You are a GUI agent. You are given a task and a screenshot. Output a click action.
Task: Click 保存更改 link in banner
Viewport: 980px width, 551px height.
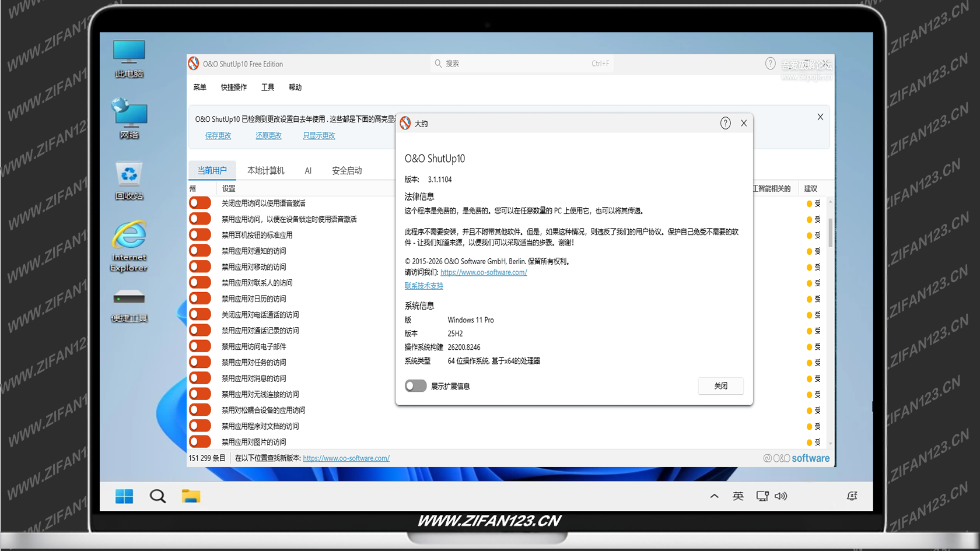[218, 135]
